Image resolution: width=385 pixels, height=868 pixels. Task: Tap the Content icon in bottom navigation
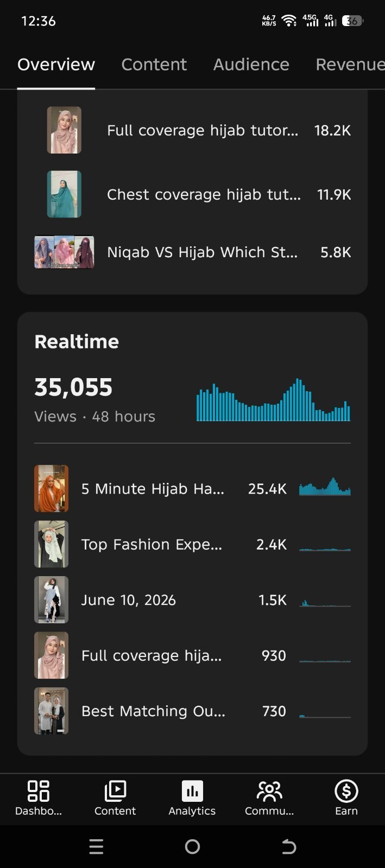115,791
